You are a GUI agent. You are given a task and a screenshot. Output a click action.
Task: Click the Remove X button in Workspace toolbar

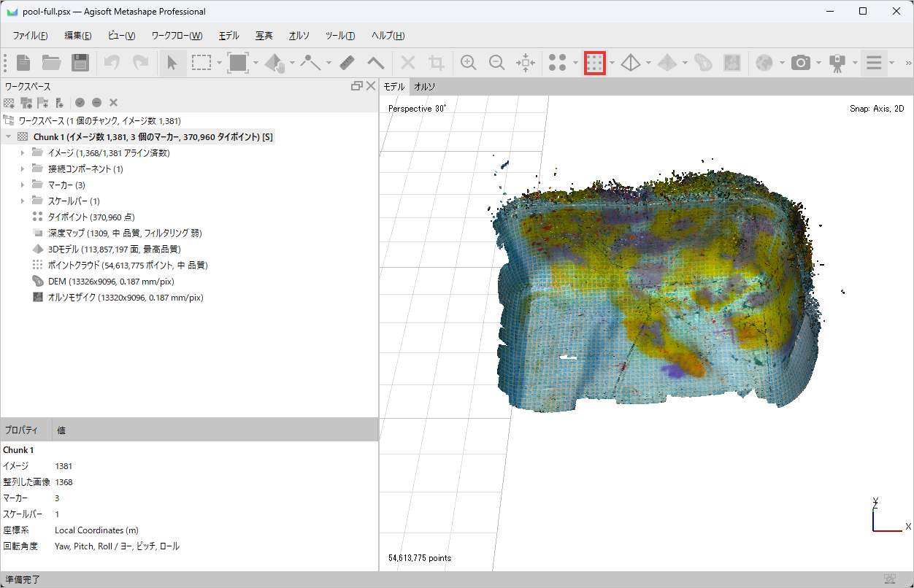pos(113,103)
